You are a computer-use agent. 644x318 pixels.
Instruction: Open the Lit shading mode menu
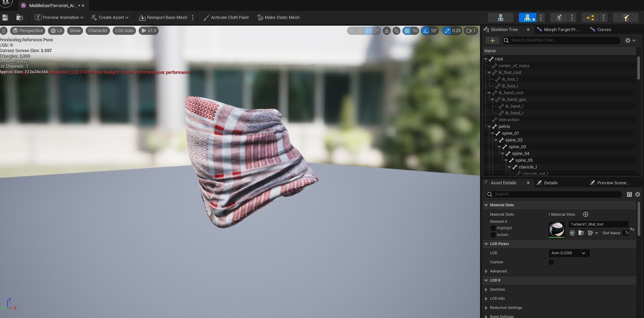[x=56, y=31]
